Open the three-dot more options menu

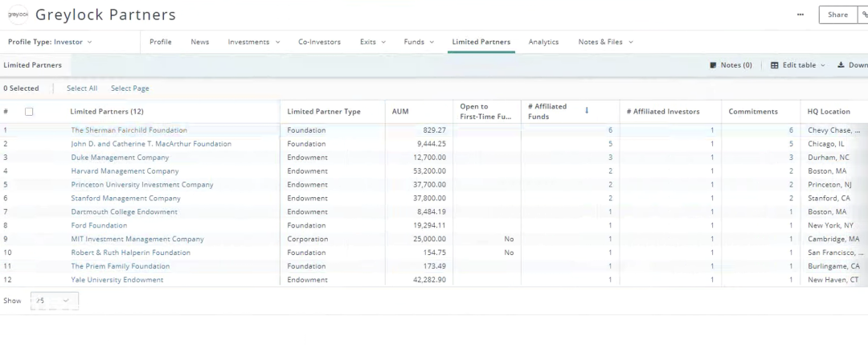click(800, 15)
